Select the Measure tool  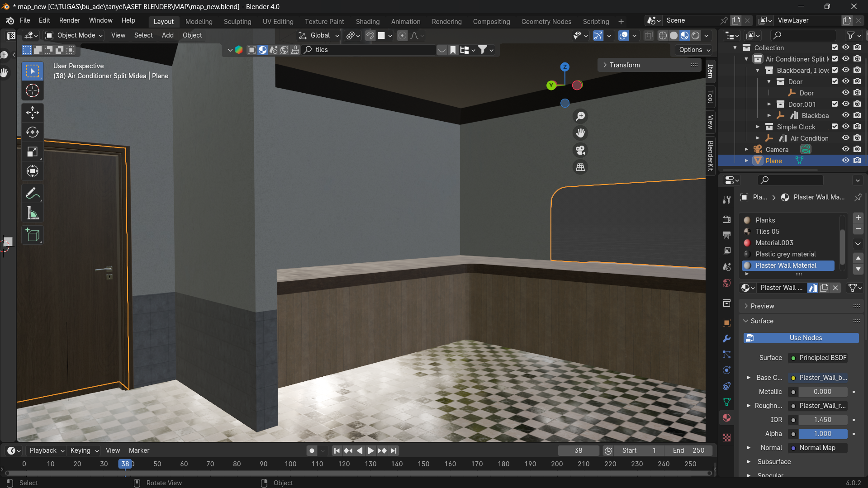pos(32,213)
